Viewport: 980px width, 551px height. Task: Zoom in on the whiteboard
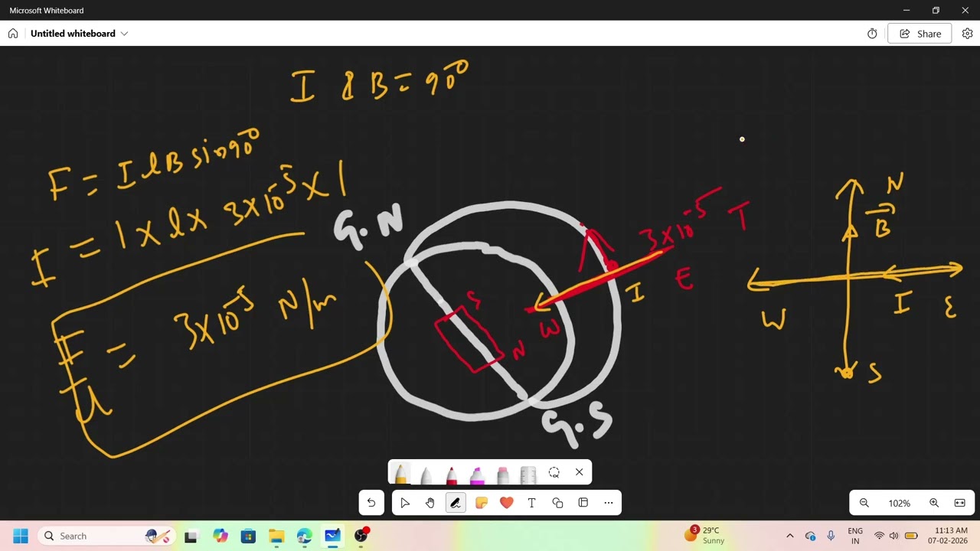click(x=934, y=503)
